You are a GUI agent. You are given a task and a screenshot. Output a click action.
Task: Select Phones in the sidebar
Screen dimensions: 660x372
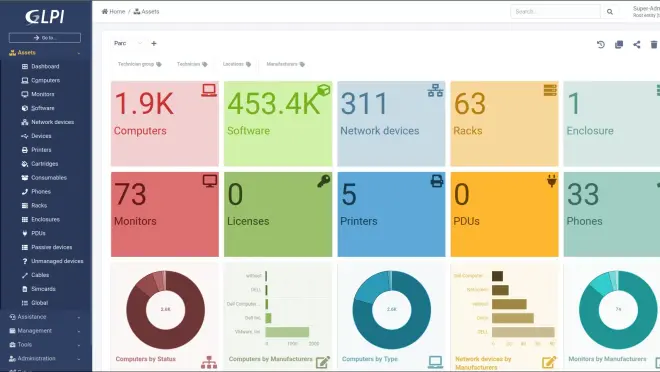[x=36, y=191]
